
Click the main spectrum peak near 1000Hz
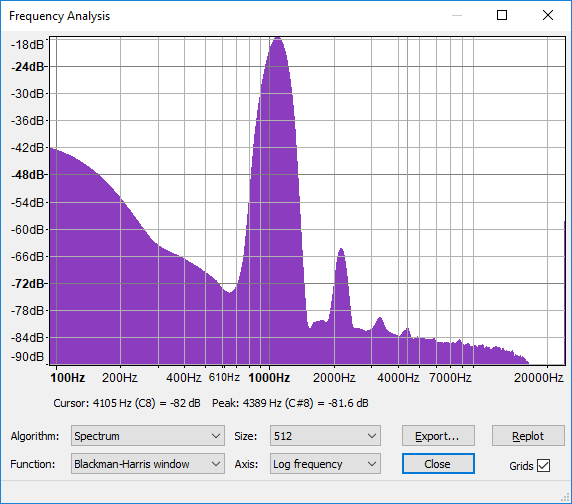[278, 38]
